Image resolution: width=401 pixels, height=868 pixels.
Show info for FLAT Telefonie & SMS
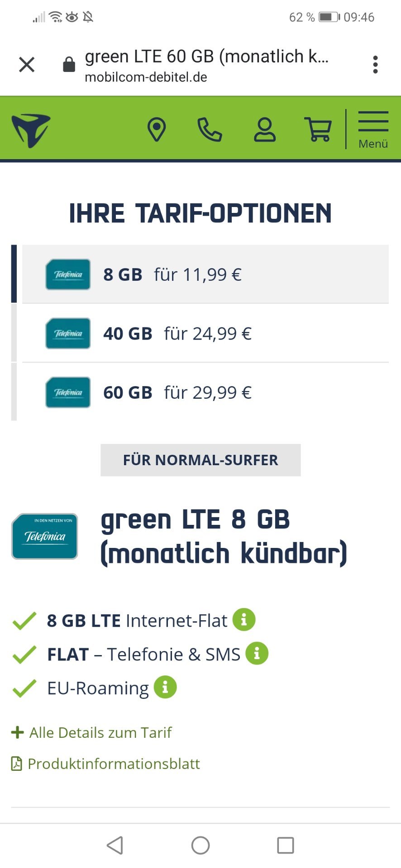(x=257, y=653)
